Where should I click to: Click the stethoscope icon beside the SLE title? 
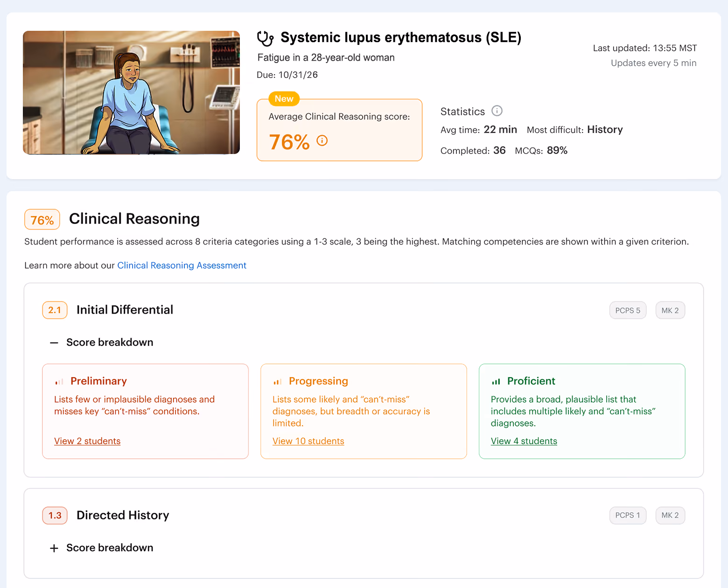[266, 38]
